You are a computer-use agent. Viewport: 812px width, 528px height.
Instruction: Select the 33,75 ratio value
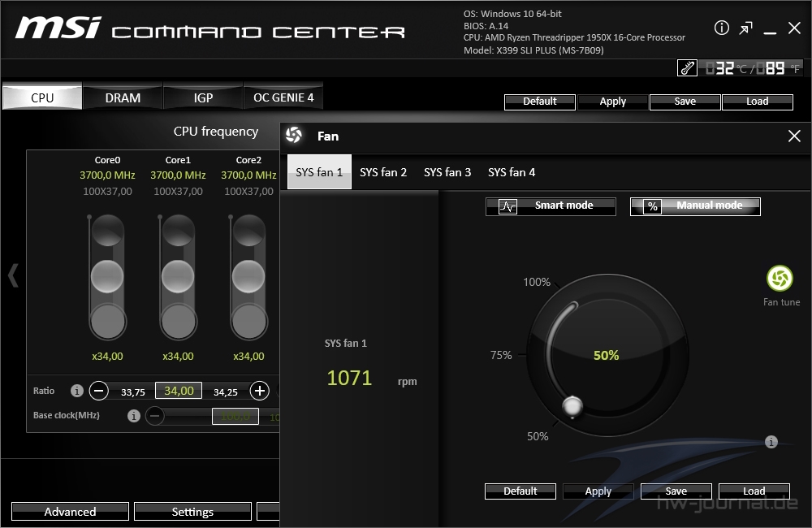click(133, 392)
